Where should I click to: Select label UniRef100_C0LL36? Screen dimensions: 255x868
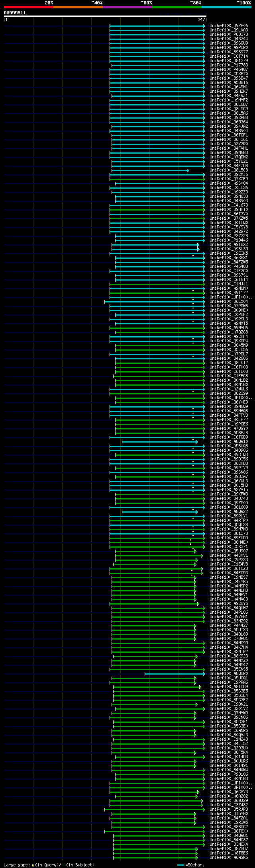tap(229, 188)
